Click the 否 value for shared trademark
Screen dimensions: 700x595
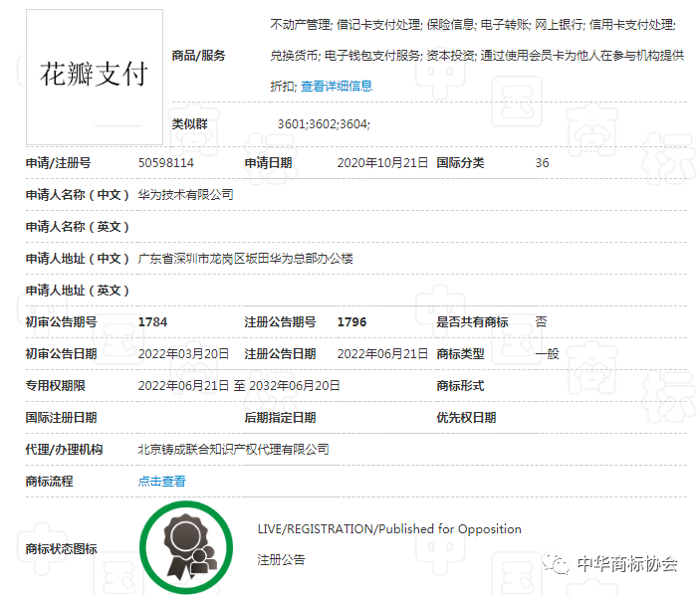[541, 322]
